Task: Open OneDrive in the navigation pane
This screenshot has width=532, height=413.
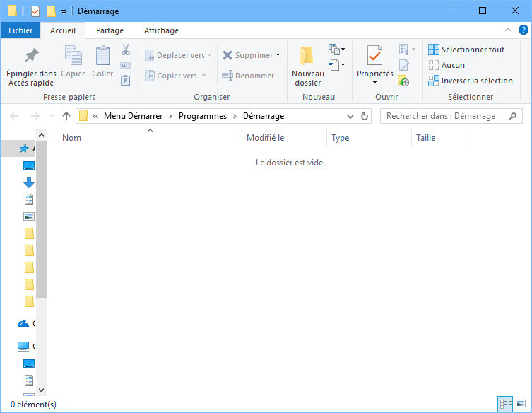Action: [24, 324]
